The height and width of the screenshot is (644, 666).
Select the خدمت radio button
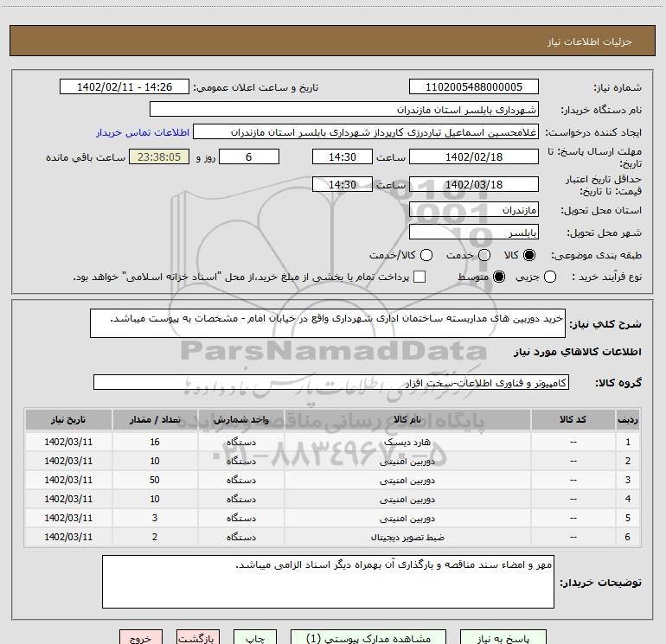click(484, 255)
